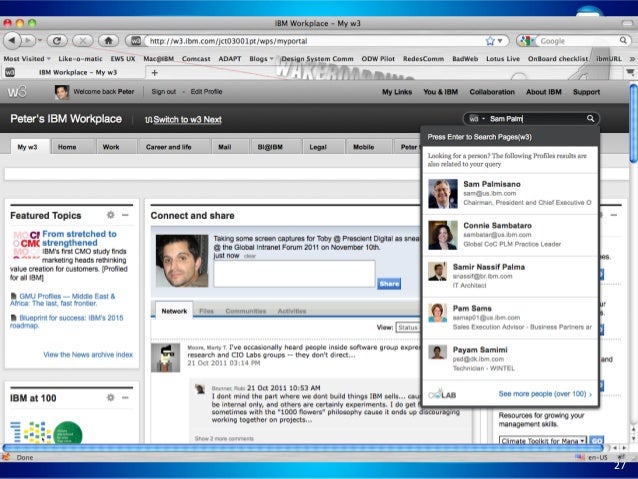Click the status update text box

click(293, 273)
